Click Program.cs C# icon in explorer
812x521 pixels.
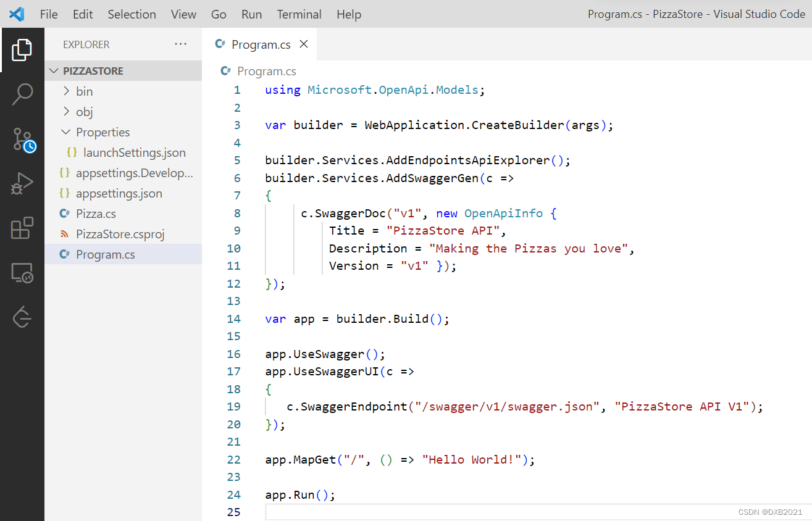64,254
